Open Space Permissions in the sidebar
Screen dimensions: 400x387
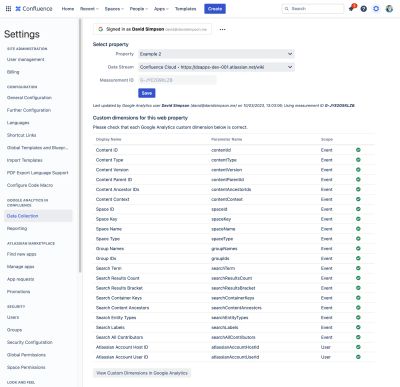pos(26,367)
